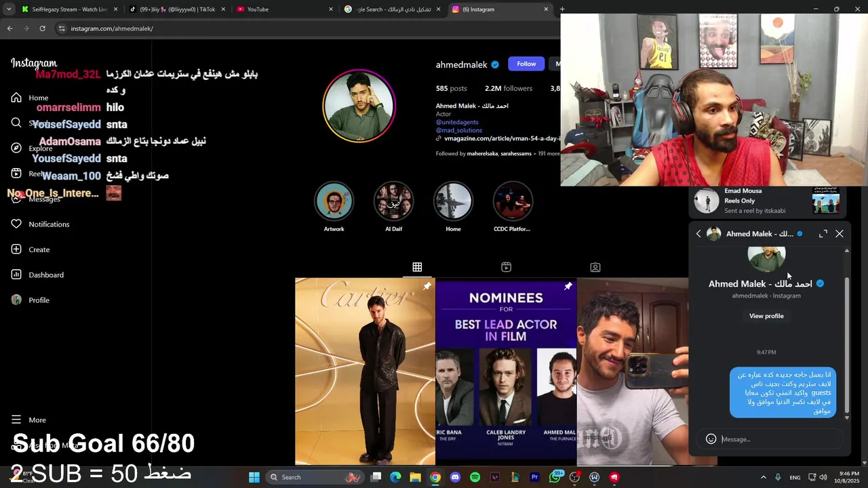Open Premiere Pro from taskbar
Image resolution: width=868 pixels, height=488 pixels.
click(534, 477)
